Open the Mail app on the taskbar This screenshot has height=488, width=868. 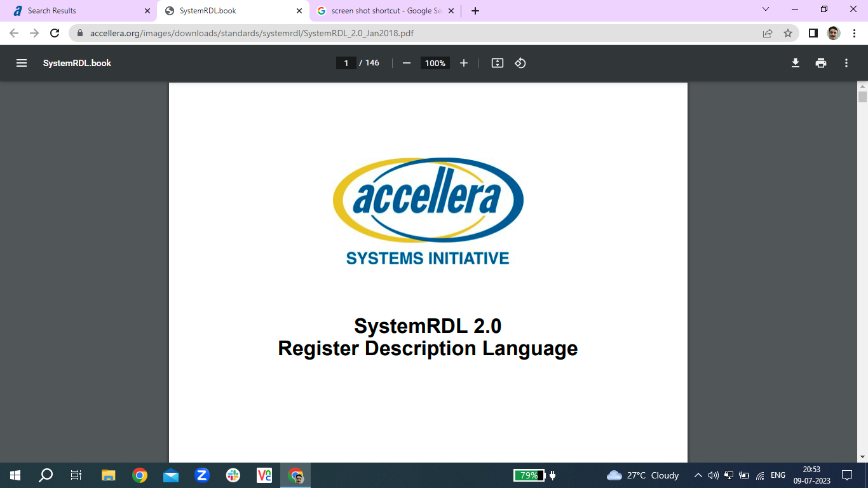point(171,475)
